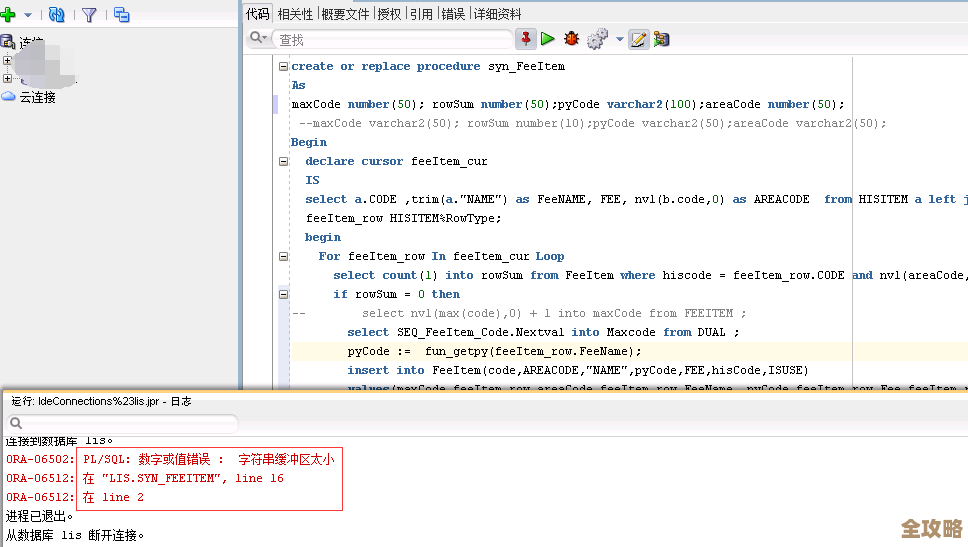Switch to the 相关性 tab
The height and width of the screenshot is (547, 968).
click(295, 14)
